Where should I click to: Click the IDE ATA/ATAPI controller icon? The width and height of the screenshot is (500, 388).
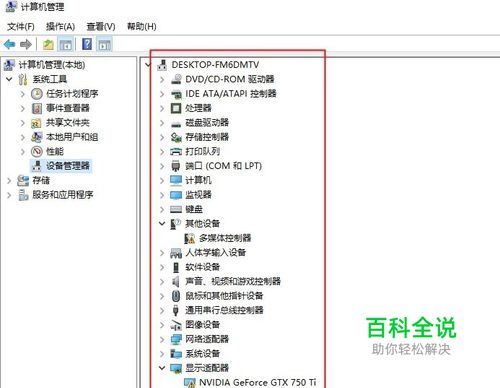[176, 94]
